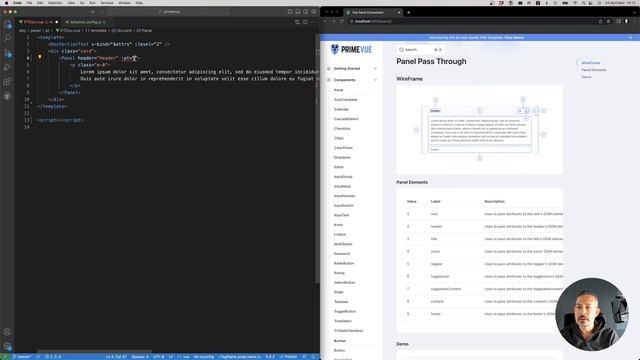Viewport: 640px width, 360px height.
Task: Open the Terminal menu in the menu bar
Action: point(107,3)
